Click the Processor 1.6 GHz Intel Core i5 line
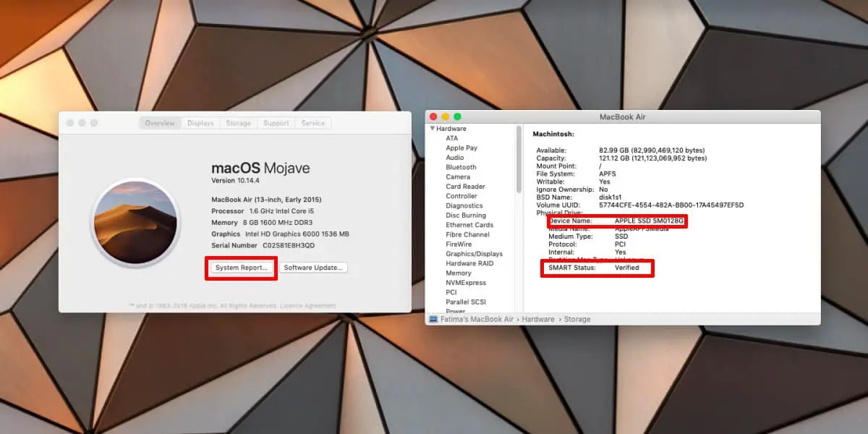The height and width of the screenshot is (434, 868). pos(263,211)
